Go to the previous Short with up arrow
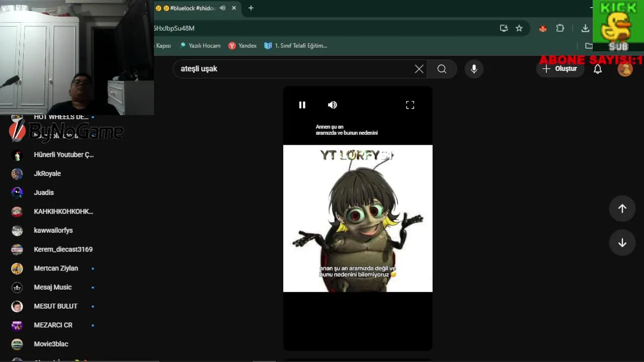 (622, 208)
